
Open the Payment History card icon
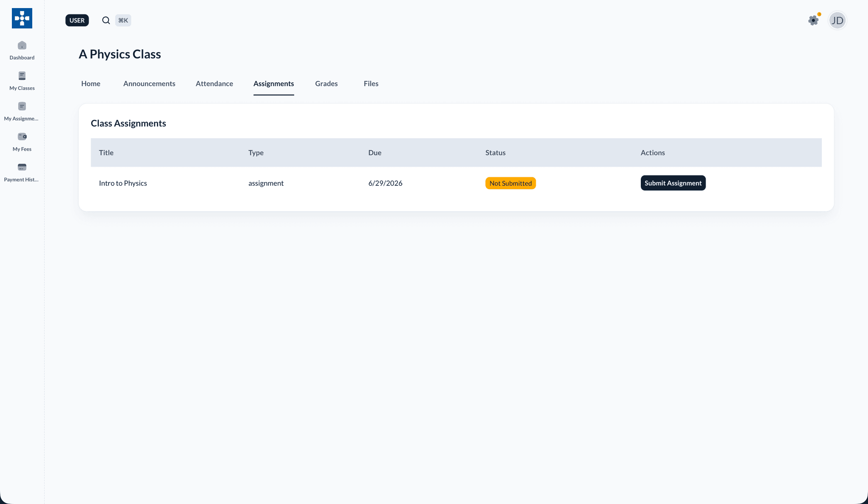pos(22,167)
